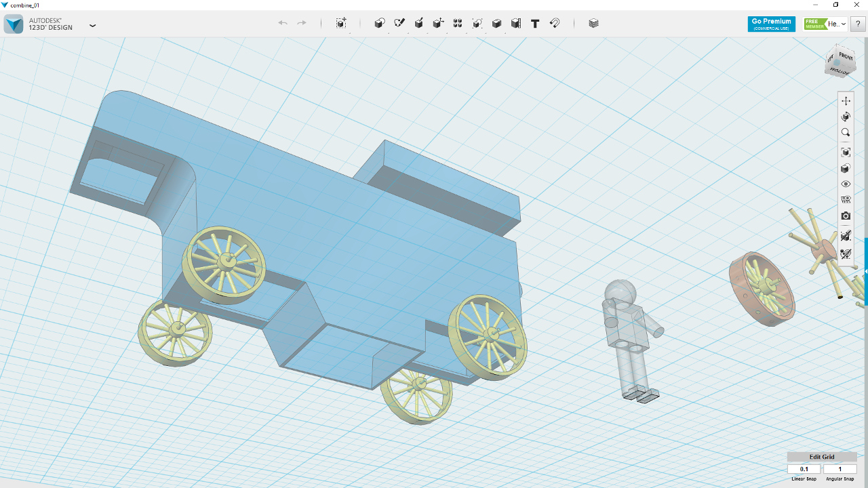Toggle the grid visibility icon

coord(846,235)
